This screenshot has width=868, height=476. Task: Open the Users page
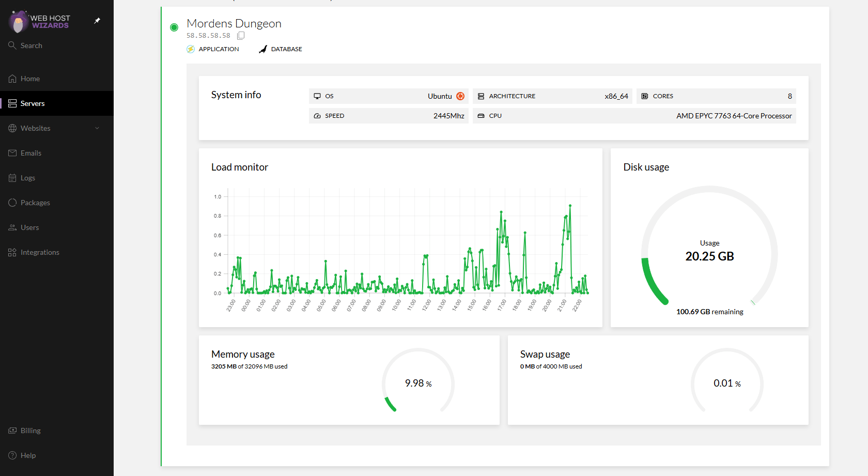coord(57,227)
